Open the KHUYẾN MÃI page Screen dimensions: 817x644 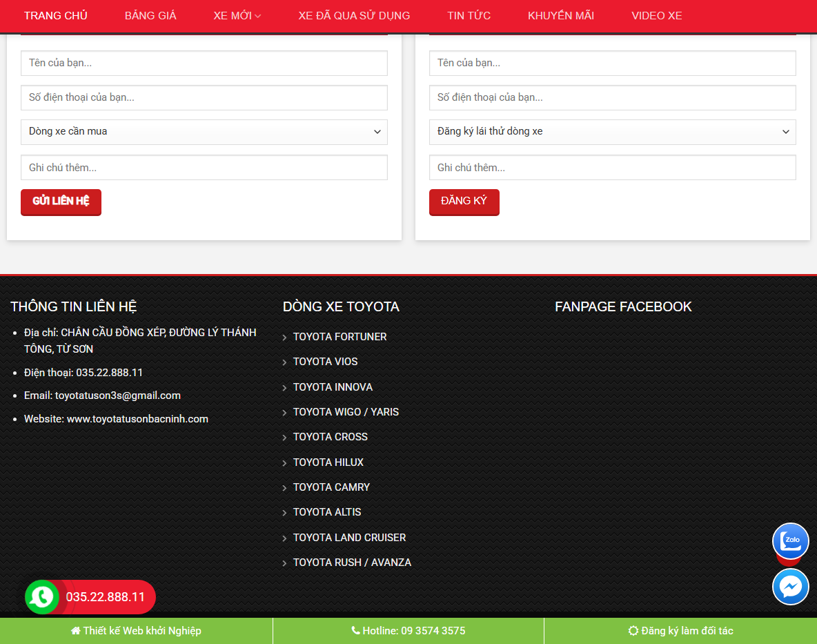[561, 15]
